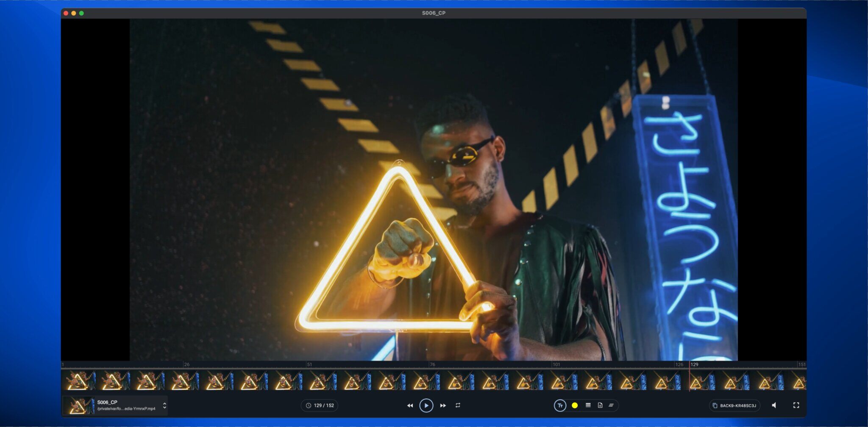This screenshot has width=868, height=427.
Task: Open the yellow annotation color swatch
Action: click(x=575, y=405)
